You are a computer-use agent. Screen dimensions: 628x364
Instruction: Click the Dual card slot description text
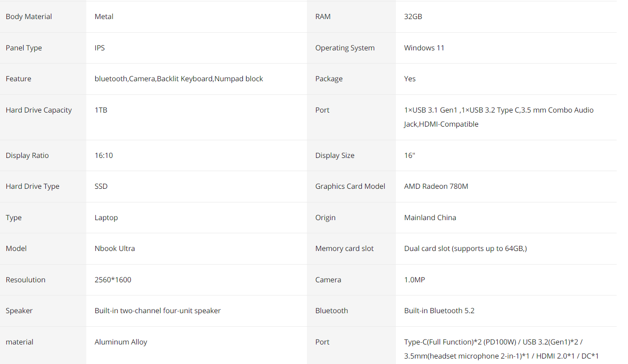(465, 249)
